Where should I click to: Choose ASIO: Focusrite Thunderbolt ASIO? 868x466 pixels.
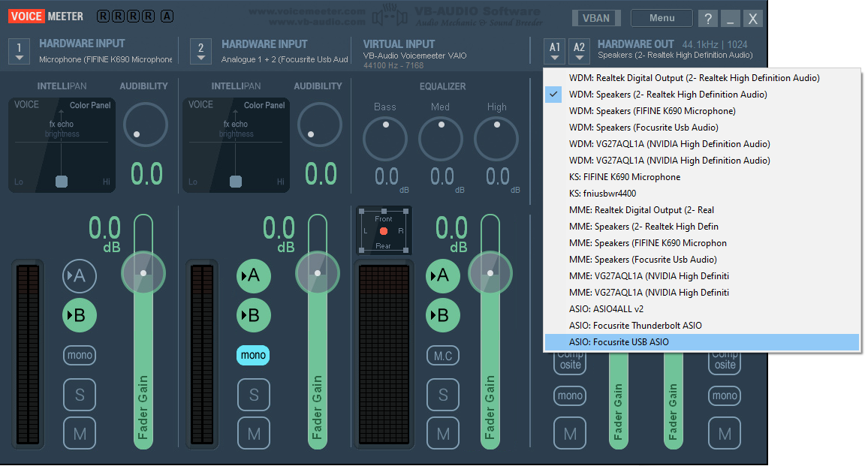[x=702, y=326]
